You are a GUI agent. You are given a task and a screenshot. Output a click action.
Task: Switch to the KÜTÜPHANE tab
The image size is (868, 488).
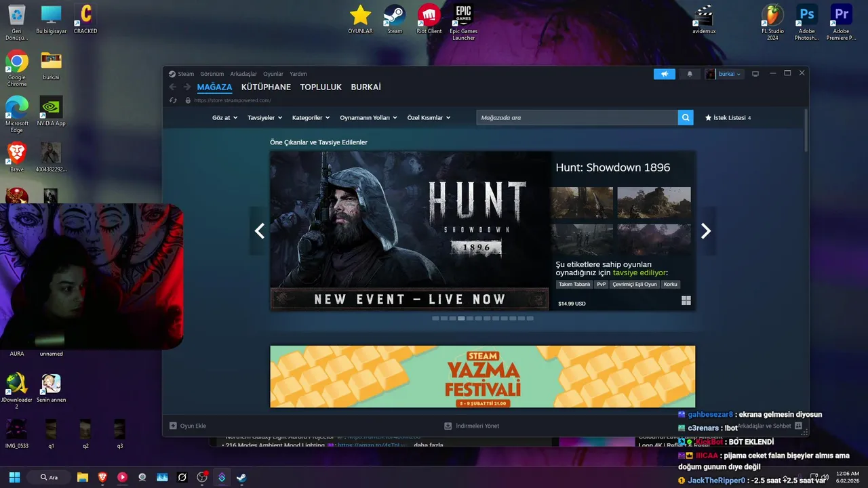pyautogui.click(x=266, y=87)
